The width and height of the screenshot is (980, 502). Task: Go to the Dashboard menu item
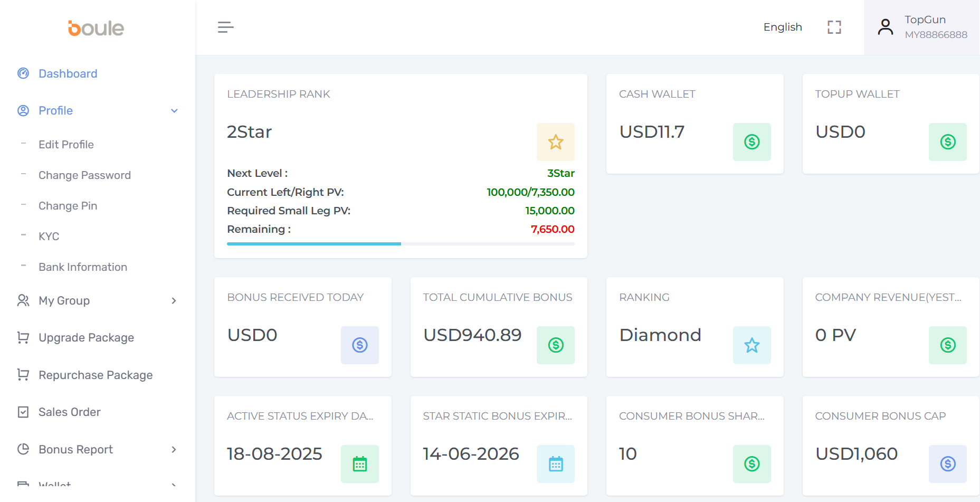tap(68, 74)
